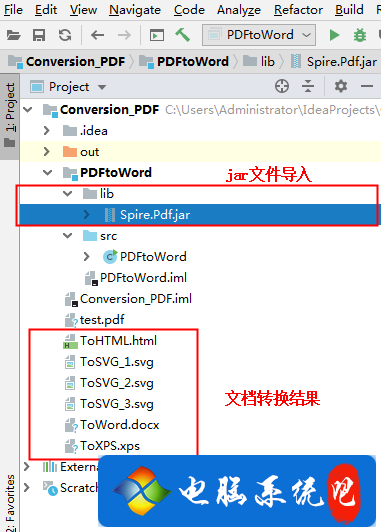Open the File menu
The height and width of the screenshot is (532, 381).
coord(13,10)
